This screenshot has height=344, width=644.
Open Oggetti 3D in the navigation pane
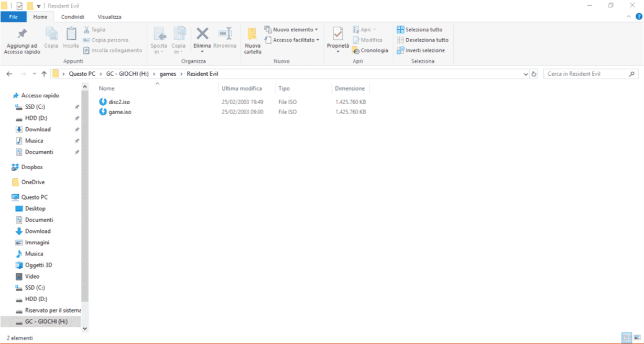(x=38, y=265)
